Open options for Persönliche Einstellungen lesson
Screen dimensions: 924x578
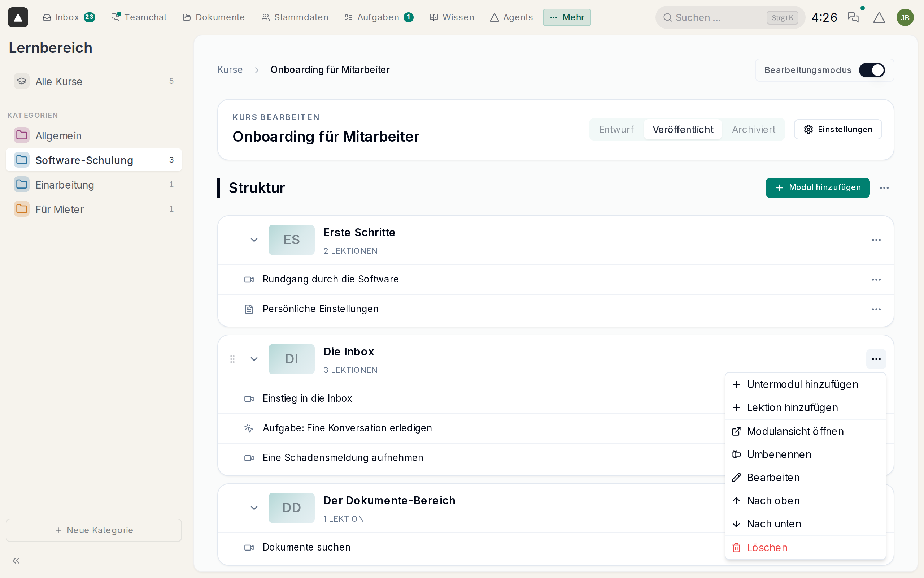(x=876, y=309)
